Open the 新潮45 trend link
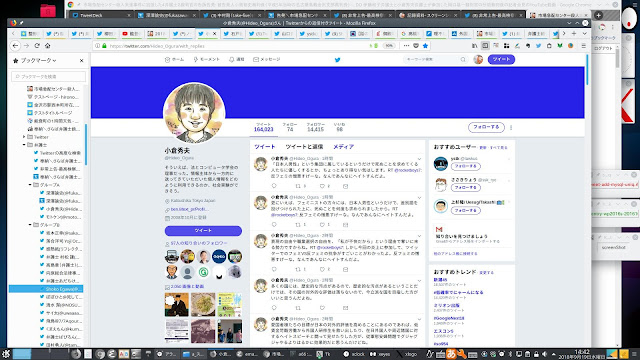Image resolution: width=640 pixels, height=360 pixels. [440, 280]
